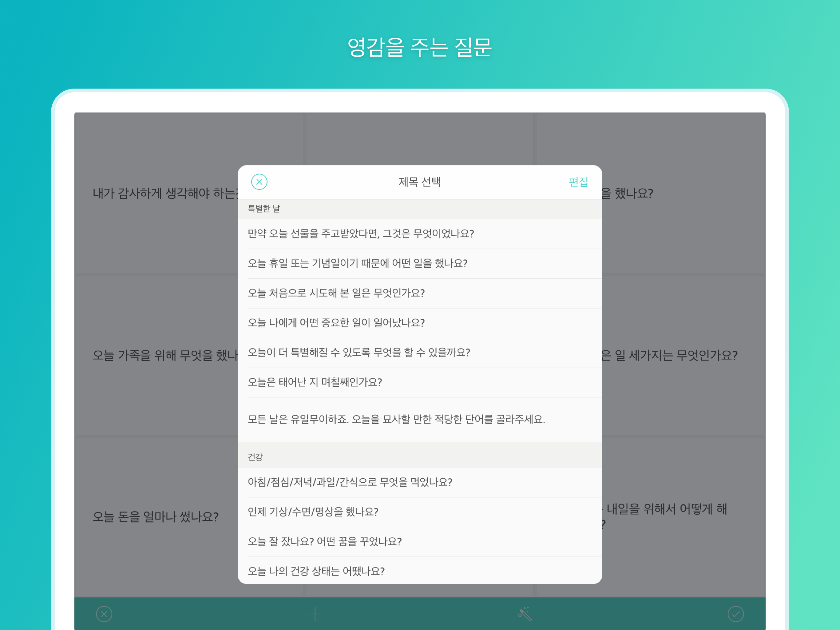Close the 제목 선택 dialog with X icon
The image size is (840, 630).
259,181
